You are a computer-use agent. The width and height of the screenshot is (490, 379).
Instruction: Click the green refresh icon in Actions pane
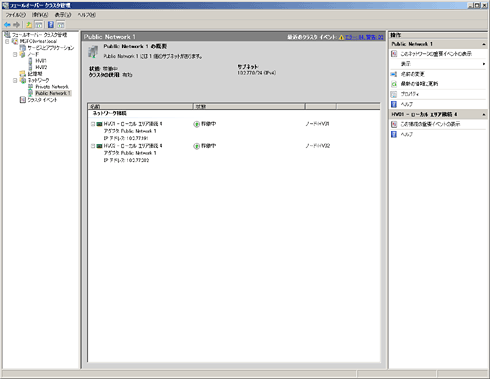point(394,84)
